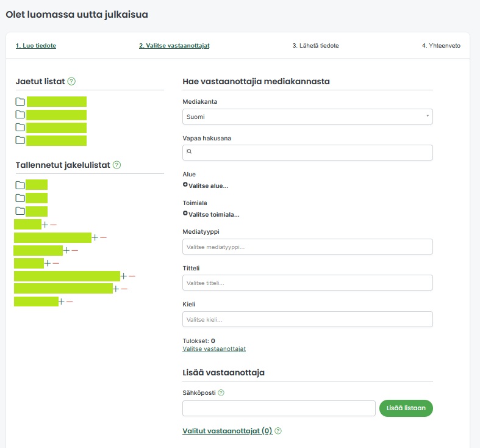Viewport: 480px width, 448px height.
Task: Select step 2. Valitse vastaanottajat tab
Action: click(174, 46)
